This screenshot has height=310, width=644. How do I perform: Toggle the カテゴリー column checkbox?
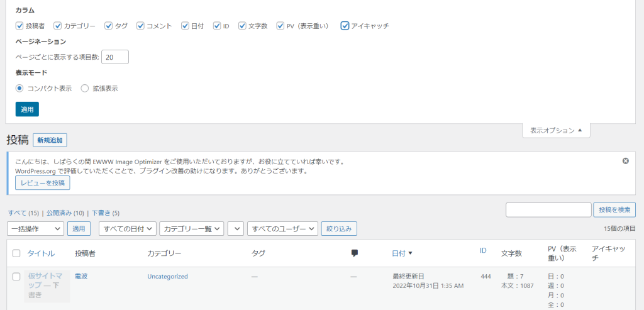pos(58,26)
